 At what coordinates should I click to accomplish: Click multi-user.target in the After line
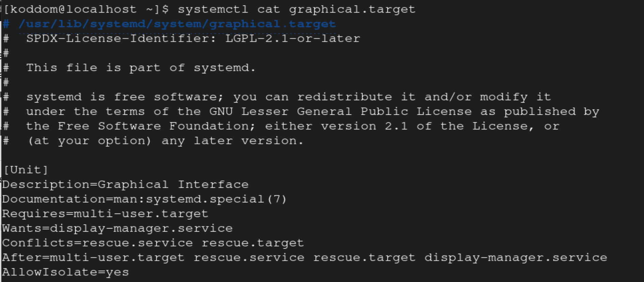(x=117, y=258)
